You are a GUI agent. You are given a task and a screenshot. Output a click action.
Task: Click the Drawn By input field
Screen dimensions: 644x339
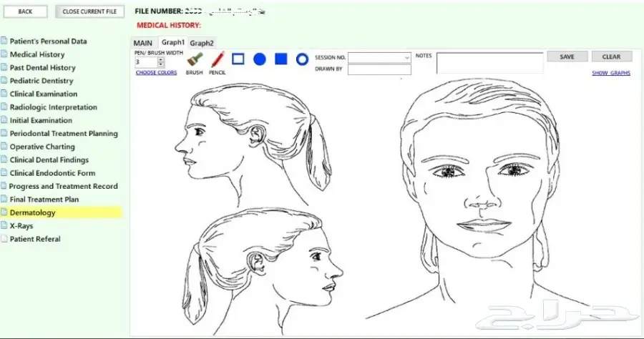point(379,69)
